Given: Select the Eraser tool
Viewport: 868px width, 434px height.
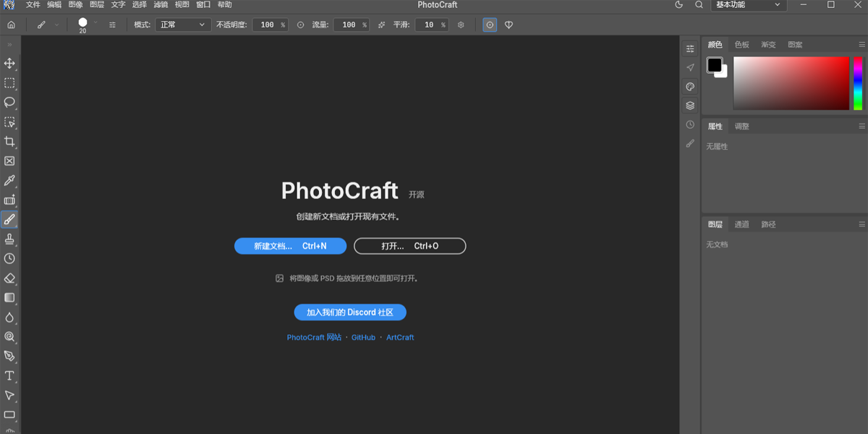Looking at the screenshot, I should tap(9, 278).
